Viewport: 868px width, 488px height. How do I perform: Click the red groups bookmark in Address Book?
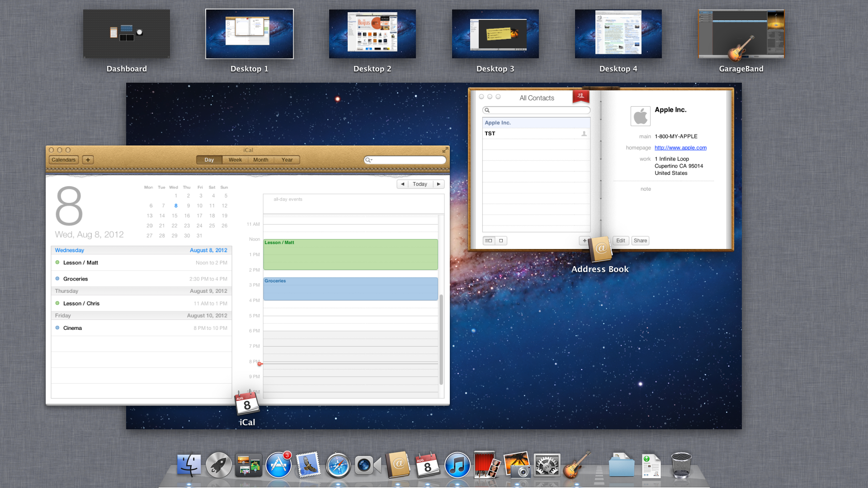click(x=581, y=96)
